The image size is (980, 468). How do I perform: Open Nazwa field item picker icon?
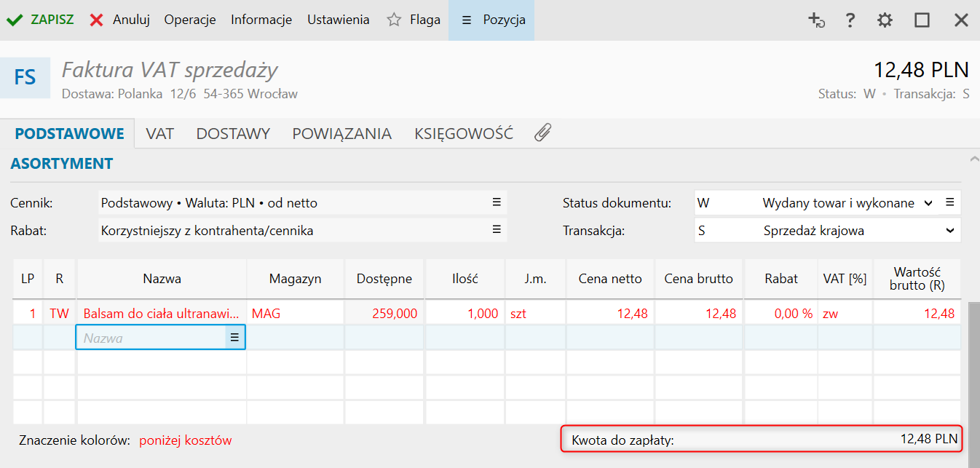(234, 338)
